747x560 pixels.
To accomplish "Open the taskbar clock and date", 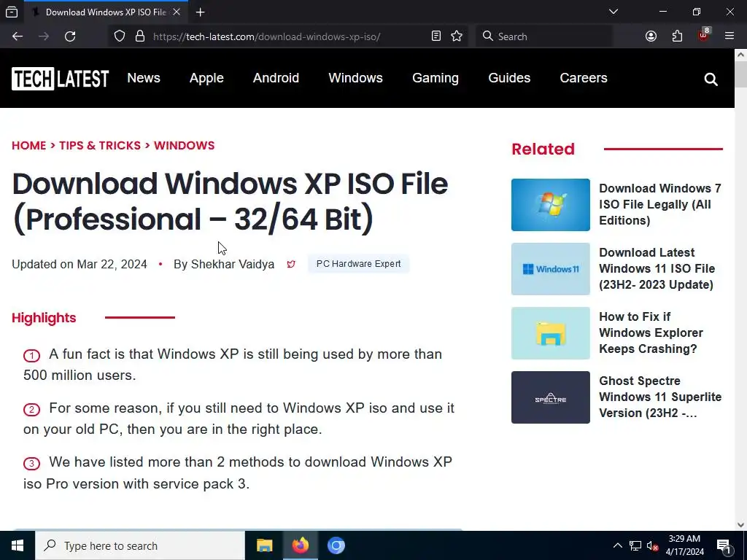I will click(x=684, y=545).
